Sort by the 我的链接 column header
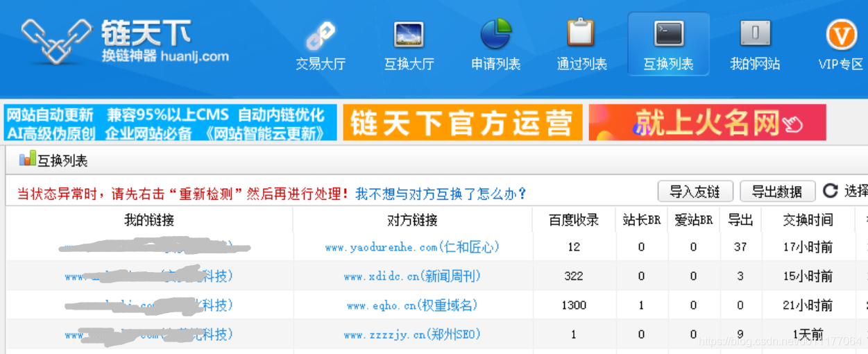The width and height of the screenshot is (868, 354). [149, 220]
